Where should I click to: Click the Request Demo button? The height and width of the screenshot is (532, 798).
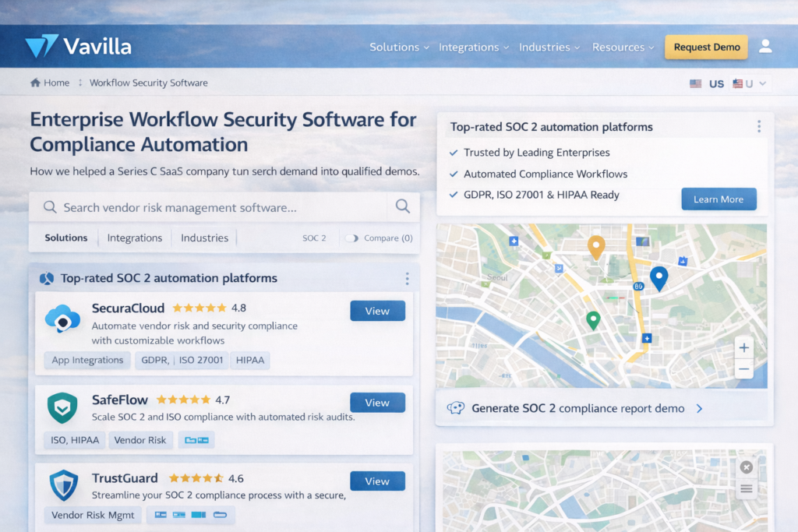[x=706, y=47]
